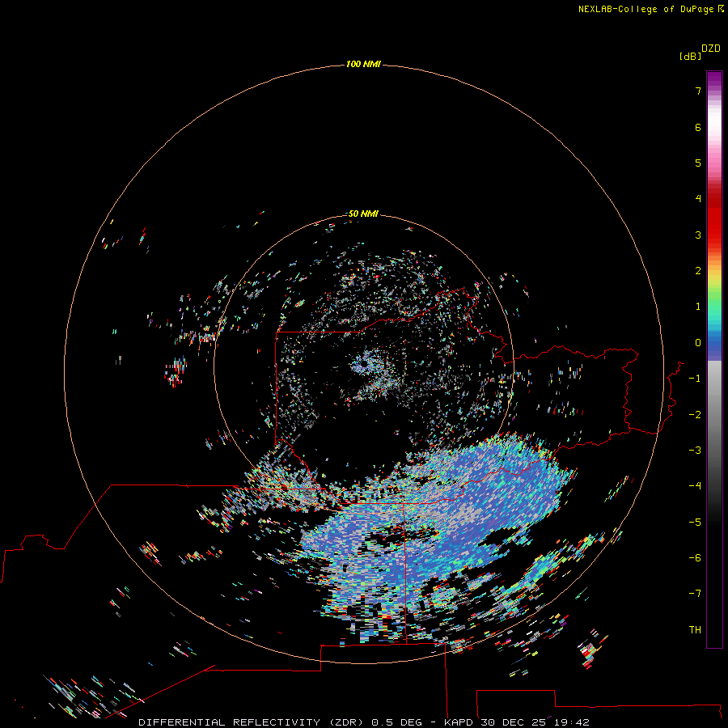Screen dimensions: 728x728
Task: Click the colorbar value -5 label
Action: point(695,523)
